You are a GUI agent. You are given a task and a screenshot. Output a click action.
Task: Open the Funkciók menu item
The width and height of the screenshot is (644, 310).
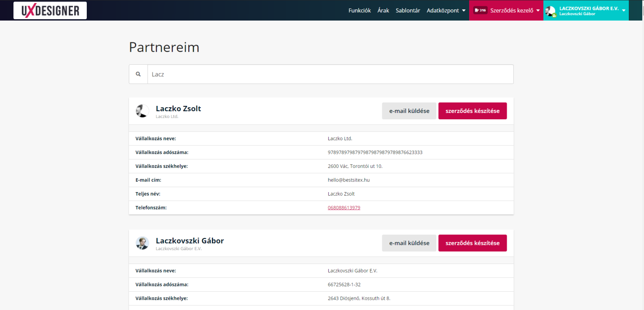pos(360,10)
